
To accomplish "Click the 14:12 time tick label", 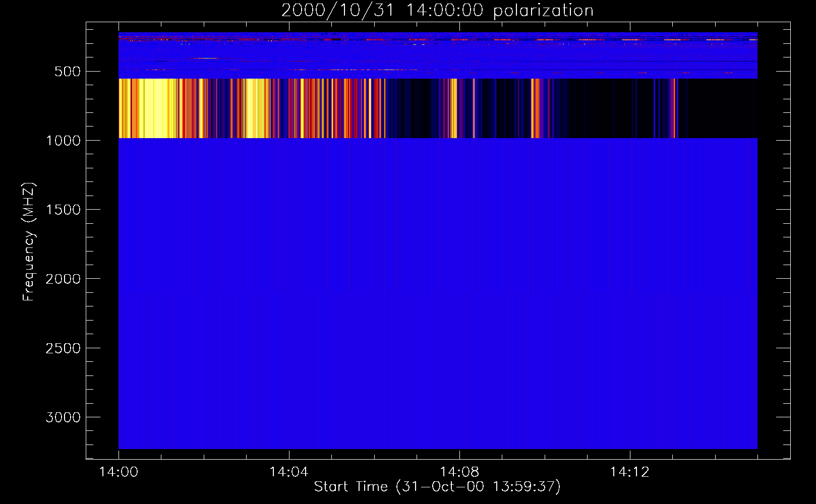I will 629,472.
